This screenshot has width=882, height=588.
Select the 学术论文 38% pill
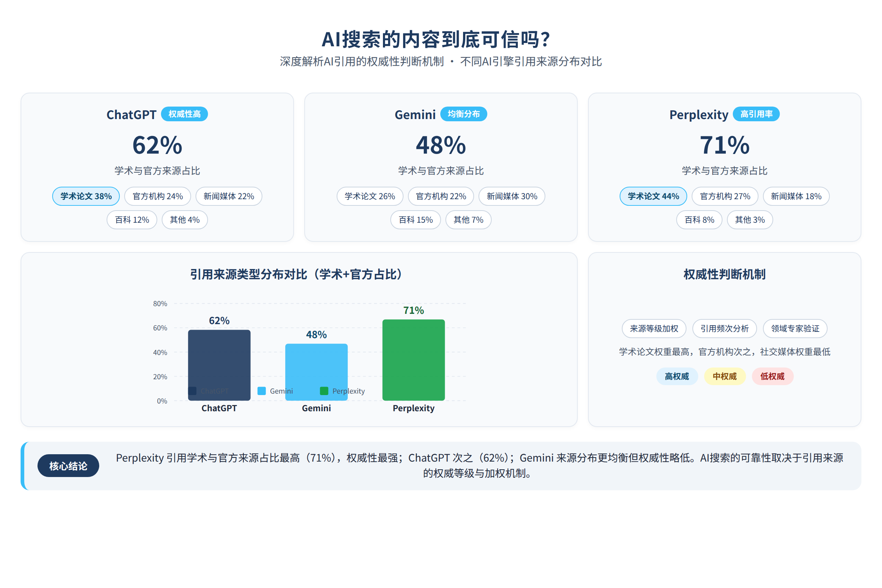tap(86, 196)
